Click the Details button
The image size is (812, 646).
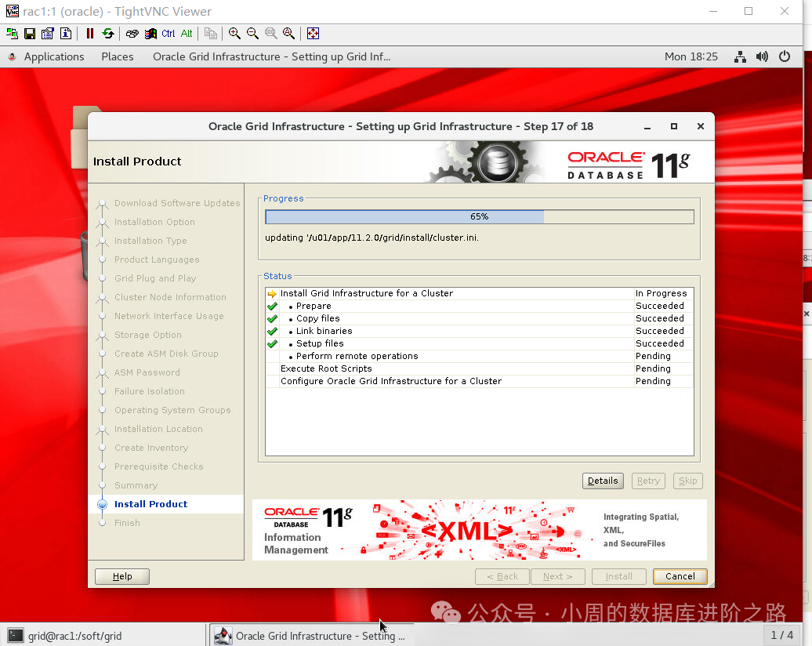pyautogui.click(x=603, y=481)
